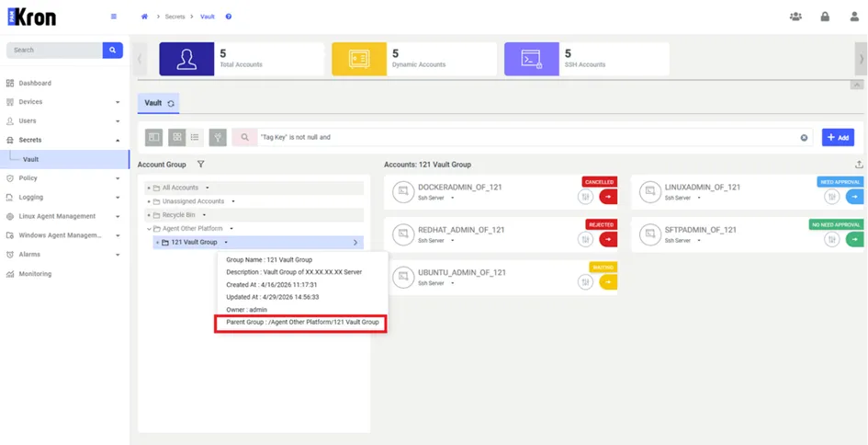Switch to grid view

177,137
